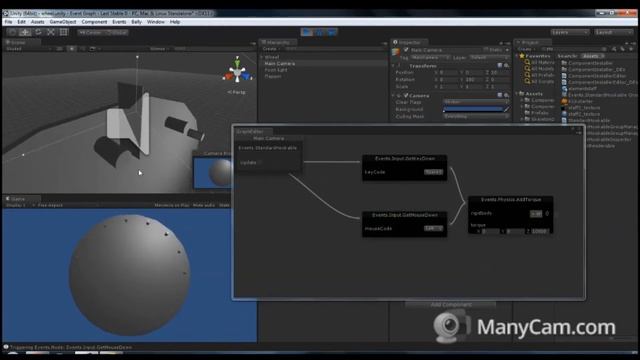Screen dimensions: 640x360
Task: Toggle the Global/Local handle button
Action: pyautogui.click(x=116, y=32)
